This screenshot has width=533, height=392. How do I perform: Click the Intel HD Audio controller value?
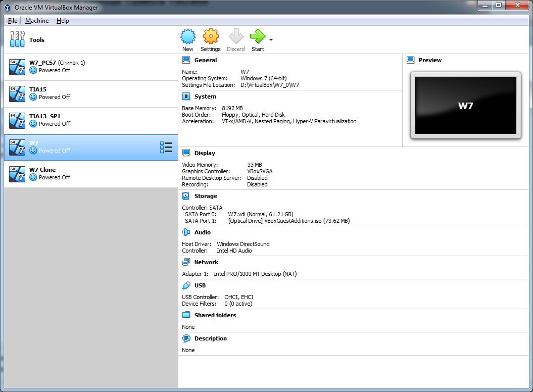[x=234, y=251]
